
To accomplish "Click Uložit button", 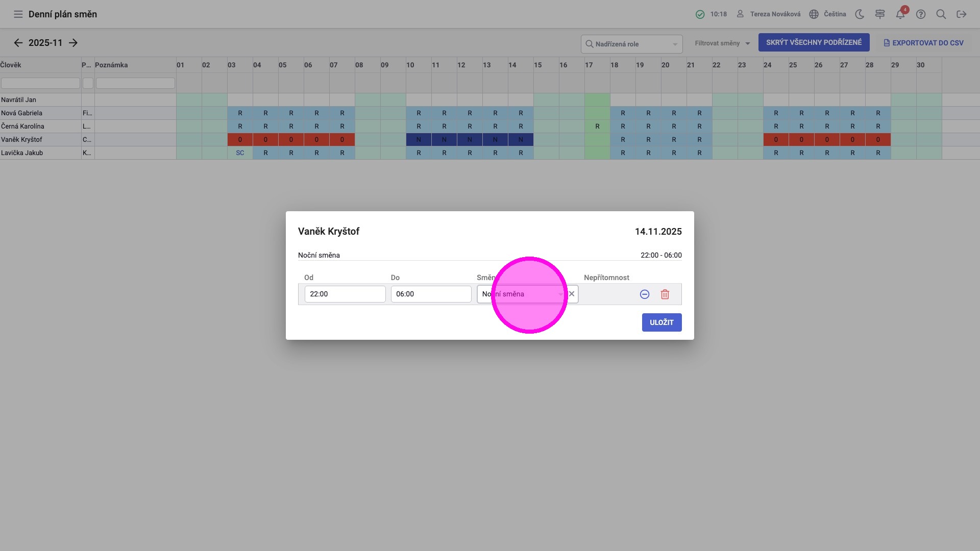I will click(661, 322).
